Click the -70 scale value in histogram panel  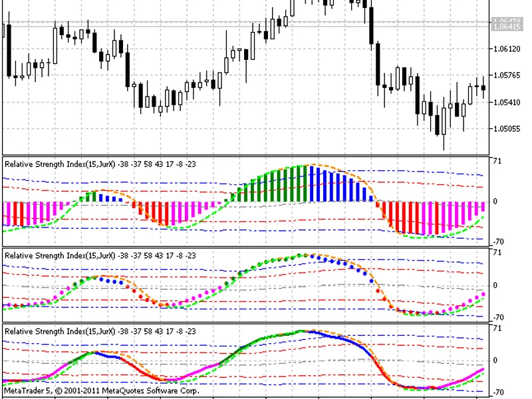point(498,241)
